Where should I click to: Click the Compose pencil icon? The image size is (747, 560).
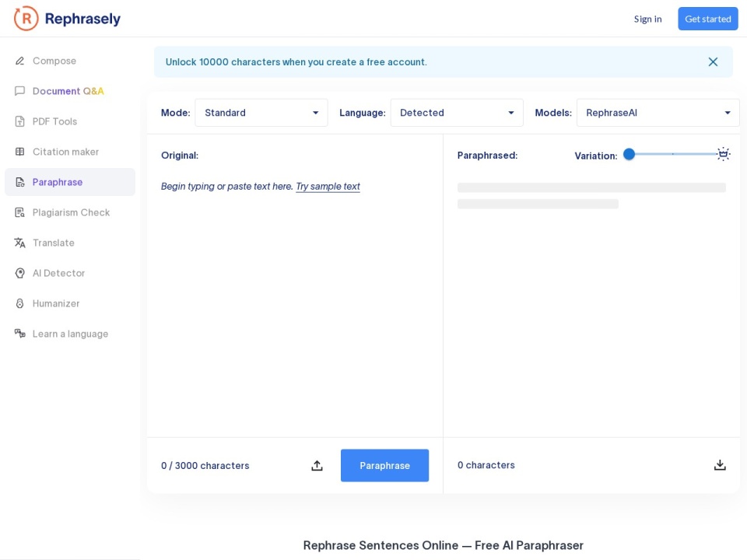click(19, 61)
